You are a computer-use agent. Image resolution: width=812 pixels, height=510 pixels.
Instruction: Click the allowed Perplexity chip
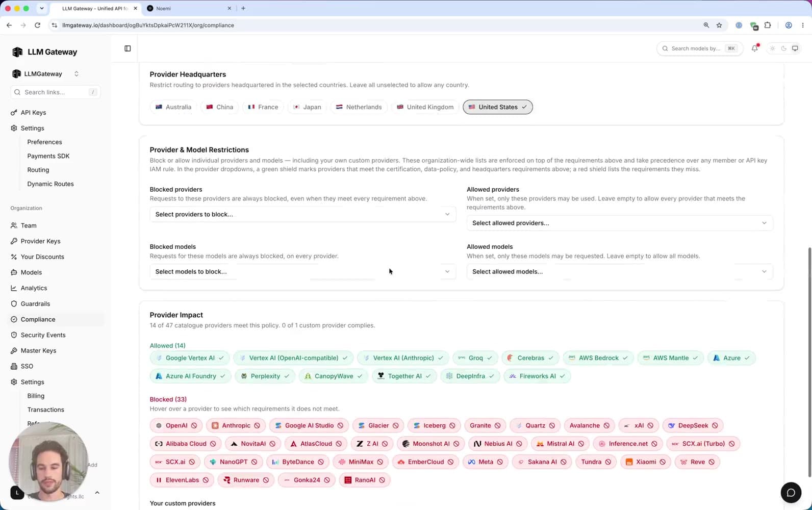click(x=265, y=376)
